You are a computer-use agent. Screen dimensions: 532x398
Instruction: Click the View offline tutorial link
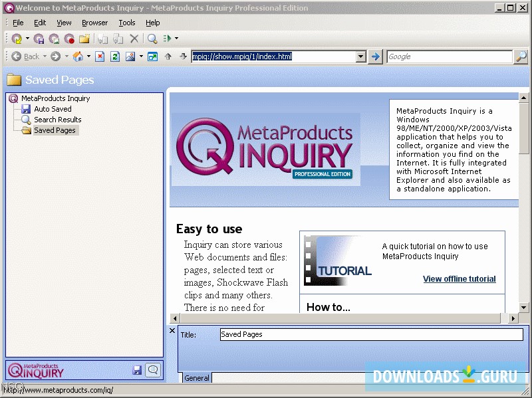[x=459, y=278]
